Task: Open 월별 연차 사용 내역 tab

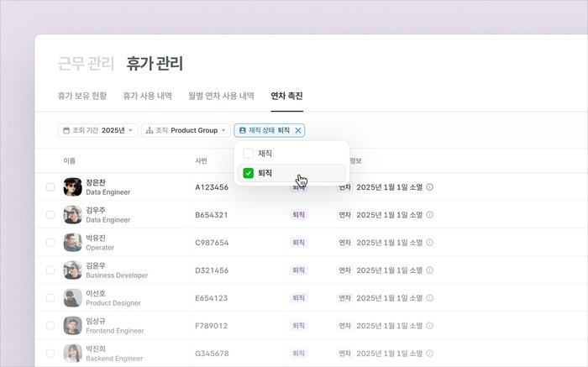Action: [221, 96]
